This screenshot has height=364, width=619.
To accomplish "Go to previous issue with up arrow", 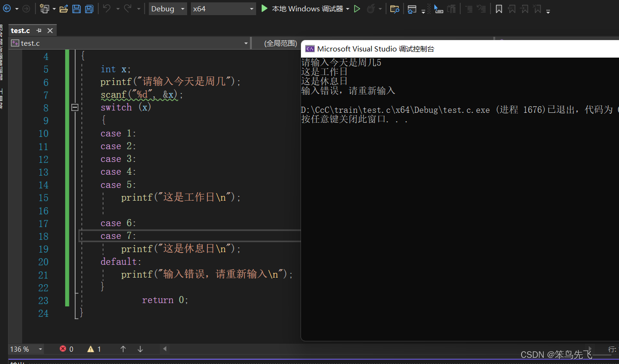I will tap(123, 349).
